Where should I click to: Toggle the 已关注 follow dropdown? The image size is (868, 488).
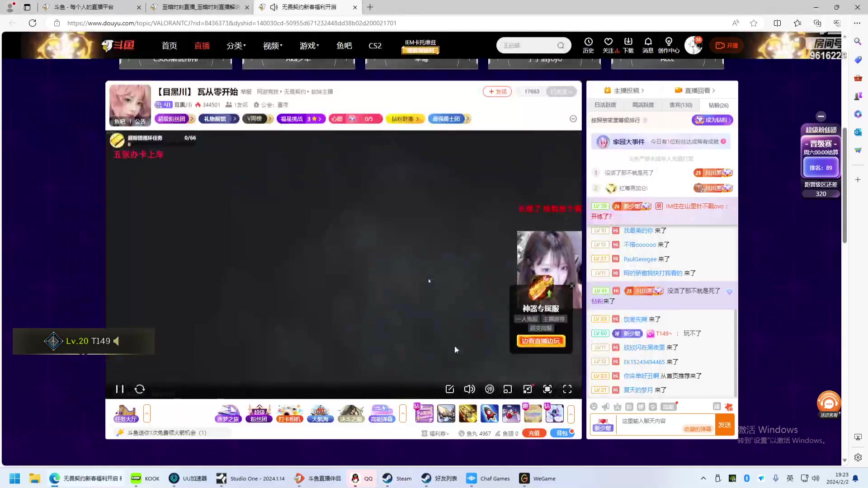tap(561, 91)
